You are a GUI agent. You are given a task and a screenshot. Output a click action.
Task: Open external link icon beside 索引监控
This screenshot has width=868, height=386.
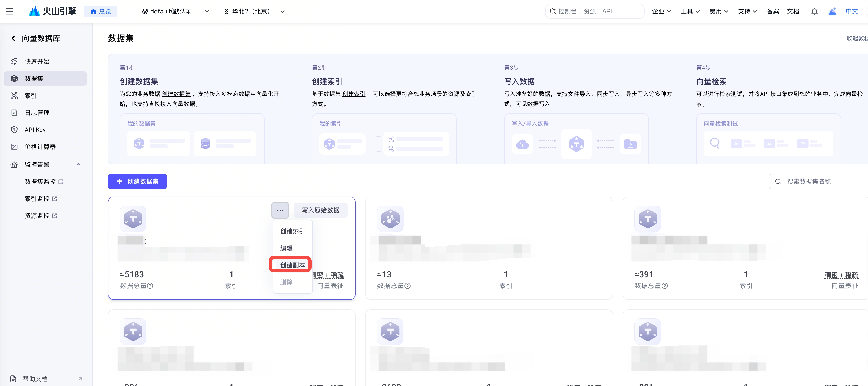pos(55,198)
